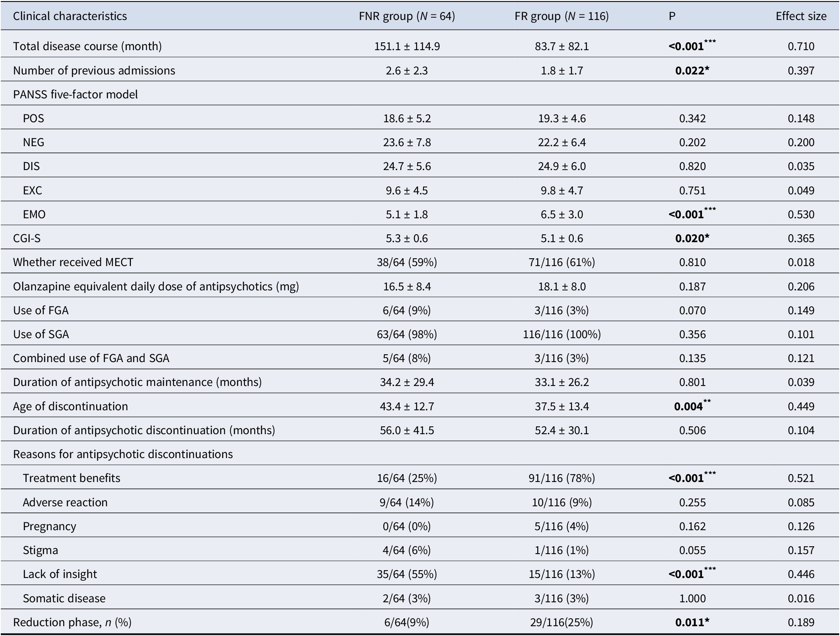
Task: Click the Effect size column header
Action: pos(801,16)
